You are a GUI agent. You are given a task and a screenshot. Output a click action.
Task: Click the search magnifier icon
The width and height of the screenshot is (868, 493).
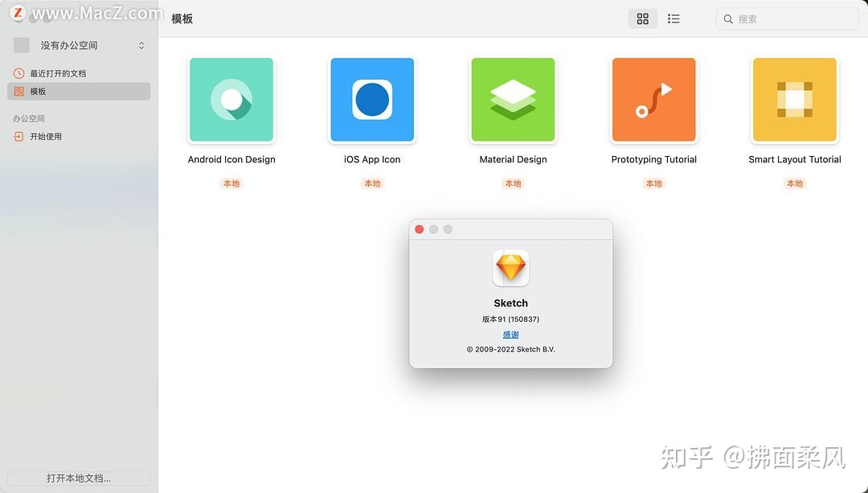pos(728,18)
